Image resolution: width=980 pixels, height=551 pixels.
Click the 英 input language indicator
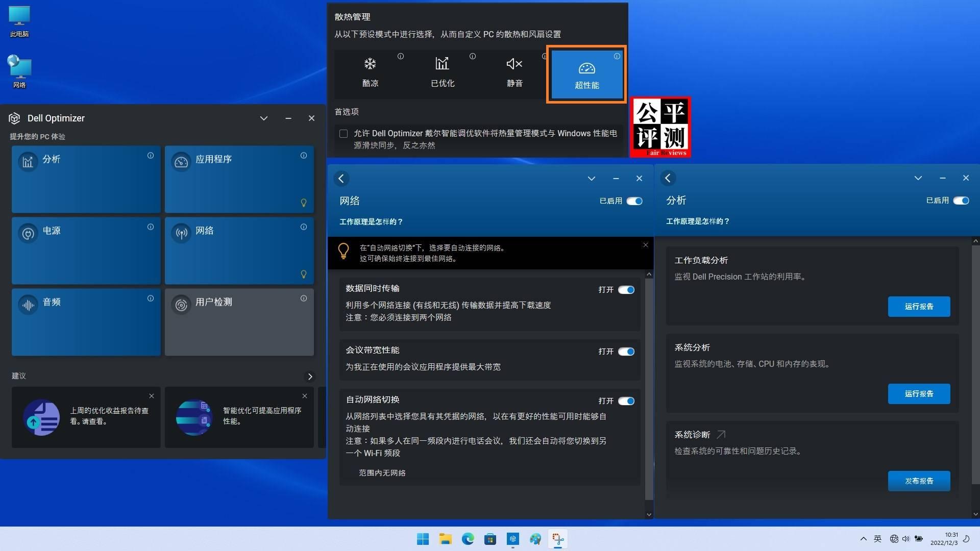(877, 539)
